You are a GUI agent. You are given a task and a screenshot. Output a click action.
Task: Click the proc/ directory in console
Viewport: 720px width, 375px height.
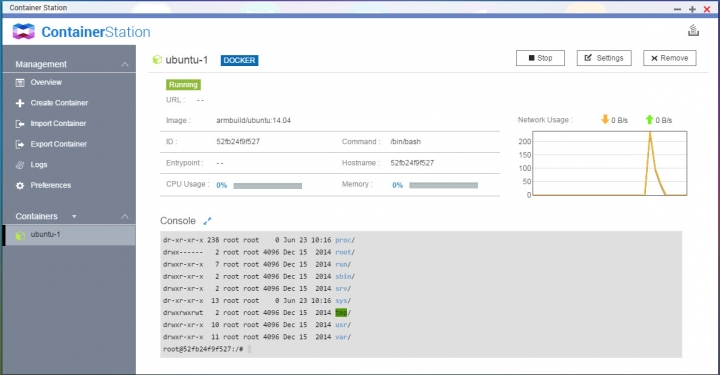pos(345,240)
